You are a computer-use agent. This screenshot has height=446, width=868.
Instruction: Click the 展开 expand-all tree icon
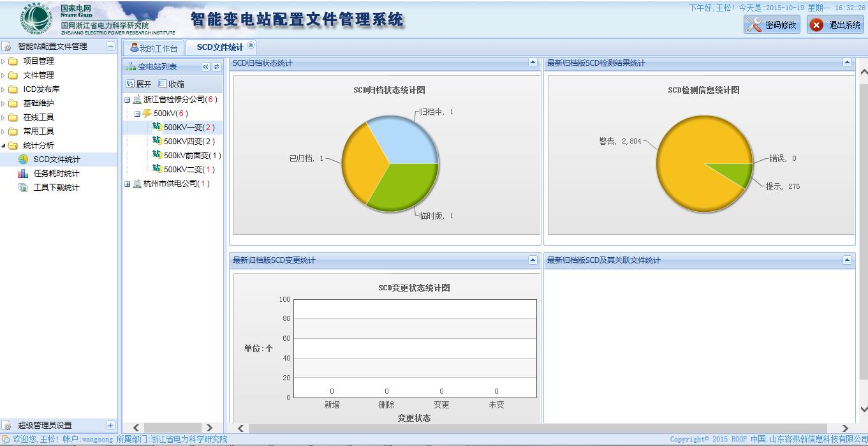pyautogui.click(x=130, y=84)
